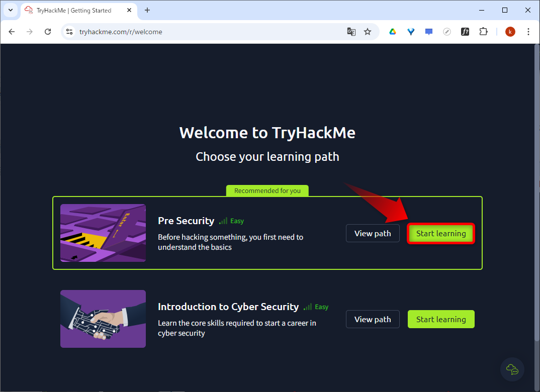Open the f? extension icon in toolbar
Image resolution: width=540 pixels, height=392 pixels.
click(x=465, y=31)
